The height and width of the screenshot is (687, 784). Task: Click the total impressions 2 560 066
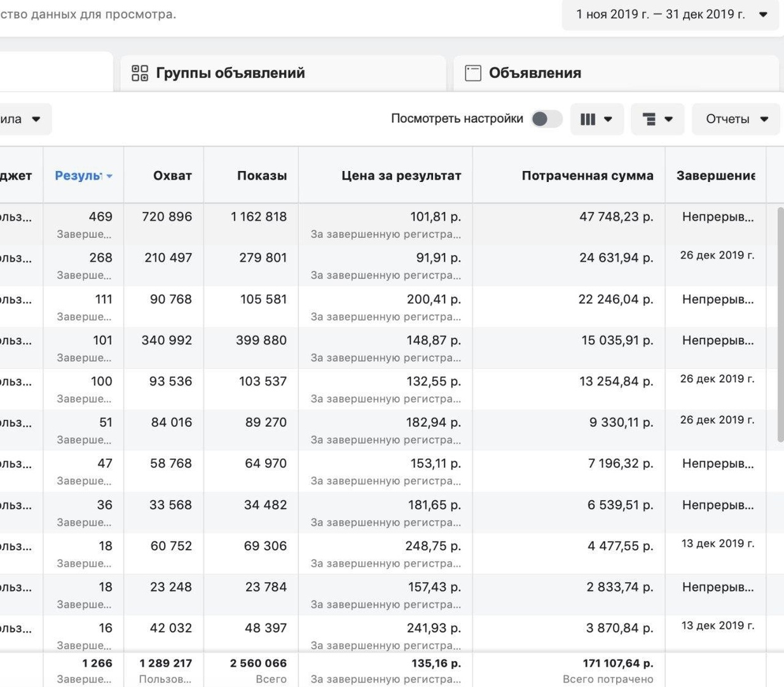(x=258, y=663)
